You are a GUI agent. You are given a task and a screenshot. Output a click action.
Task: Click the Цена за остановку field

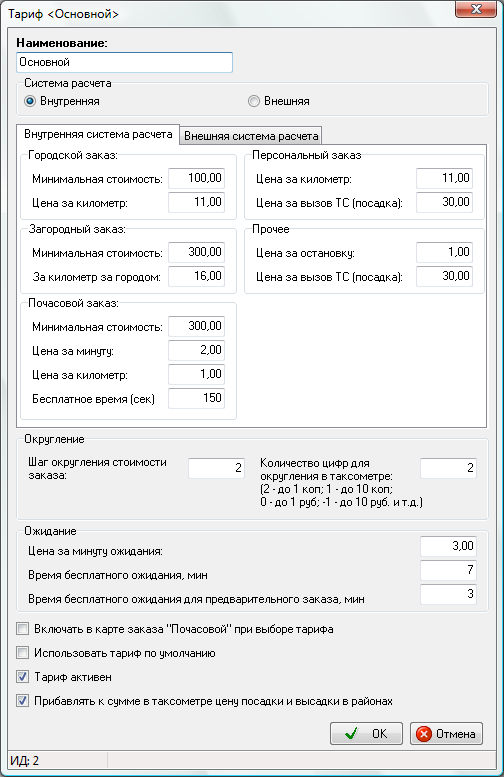click(445, 252)
